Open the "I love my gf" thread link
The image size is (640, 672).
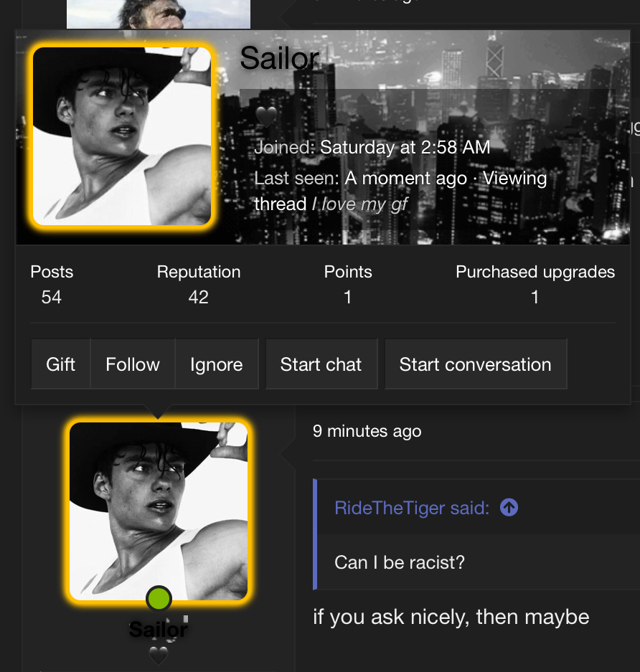pos(364,204)
